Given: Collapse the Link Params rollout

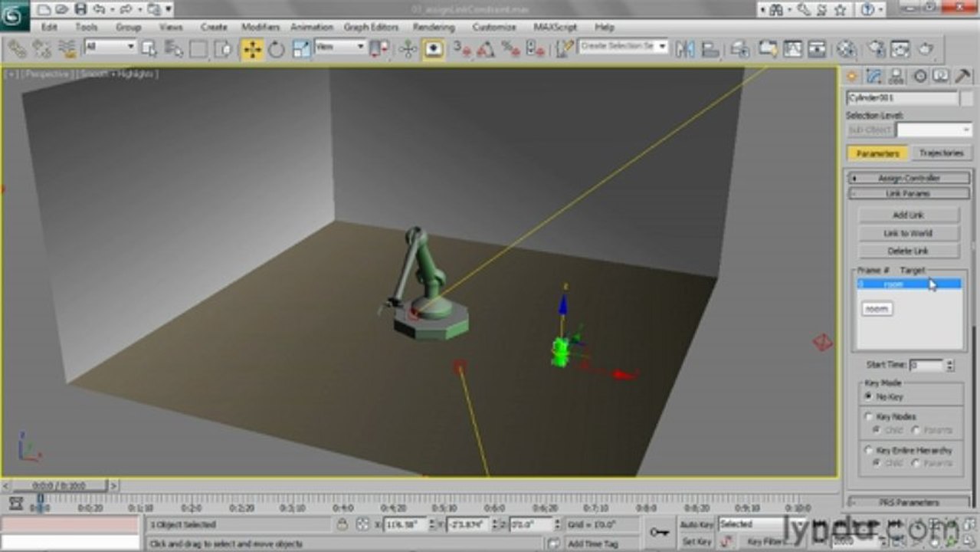Looking at the screenshot, I should (909, 193).
